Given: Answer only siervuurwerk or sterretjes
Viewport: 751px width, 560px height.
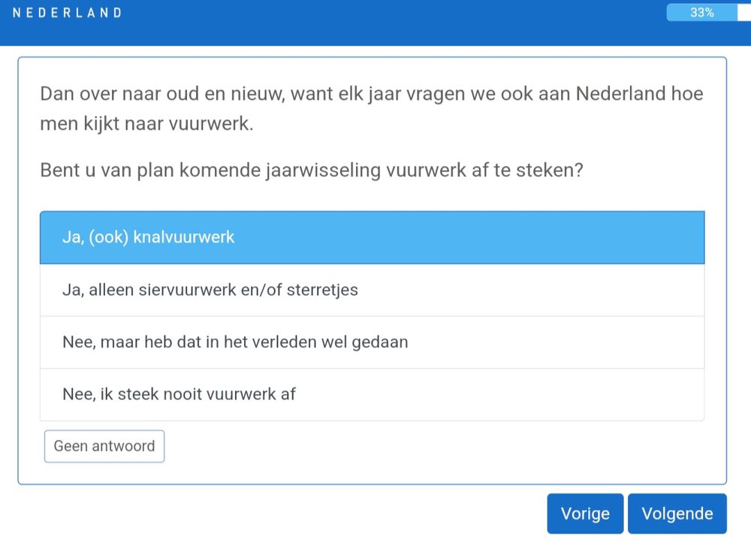Looking at the screenshot, I should point(372,290).
